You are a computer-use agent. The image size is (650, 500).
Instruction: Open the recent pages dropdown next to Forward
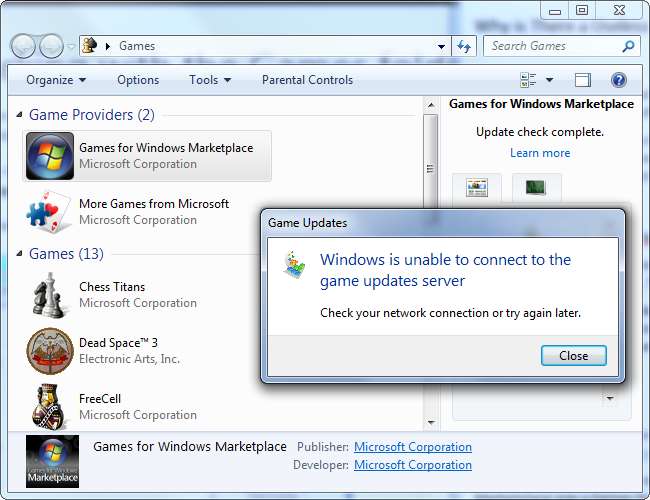(x=71, y=46)
